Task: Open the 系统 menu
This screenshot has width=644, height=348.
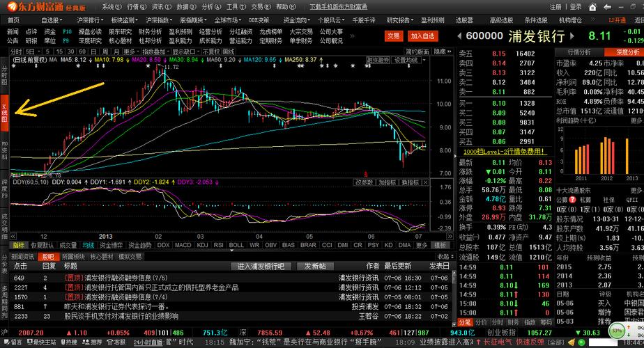Action: pyautogui.click(x=112, y=7)
